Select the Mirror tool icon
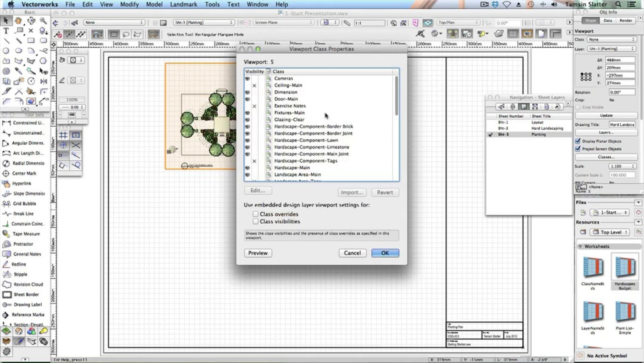 point(43,81)
